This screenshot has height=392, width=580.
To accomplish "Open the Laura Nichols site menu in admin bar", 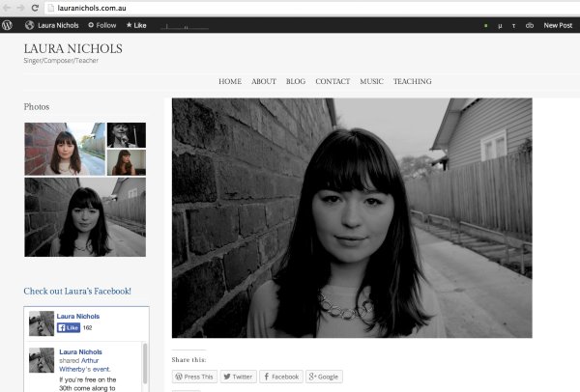I will [52, 25].
